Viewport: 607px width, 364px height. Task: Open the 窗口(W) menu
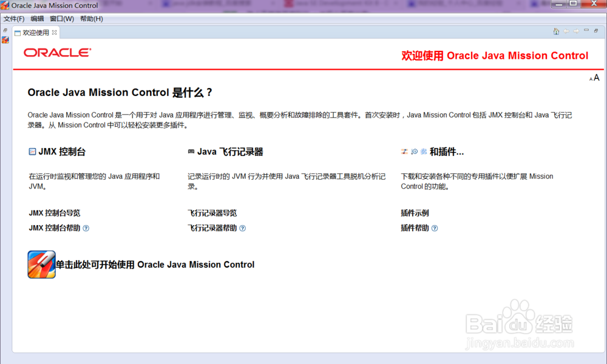[61, 18]
